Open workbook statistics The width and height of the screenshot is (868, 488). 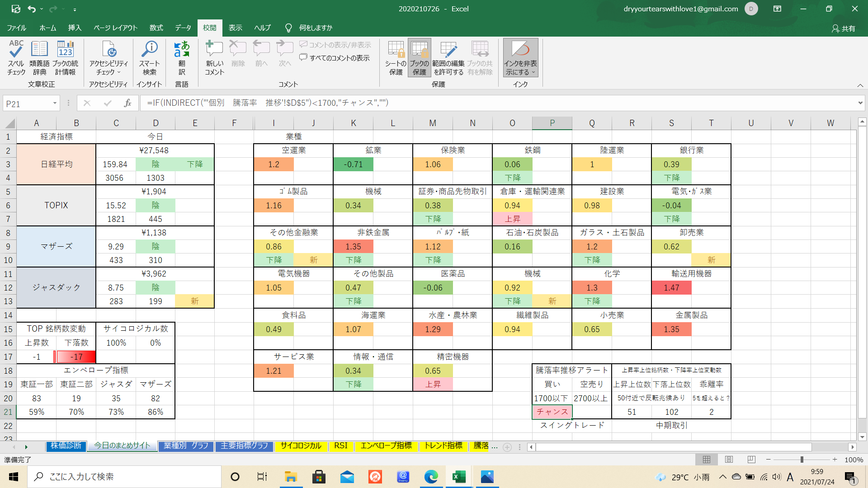click(65, 57)
